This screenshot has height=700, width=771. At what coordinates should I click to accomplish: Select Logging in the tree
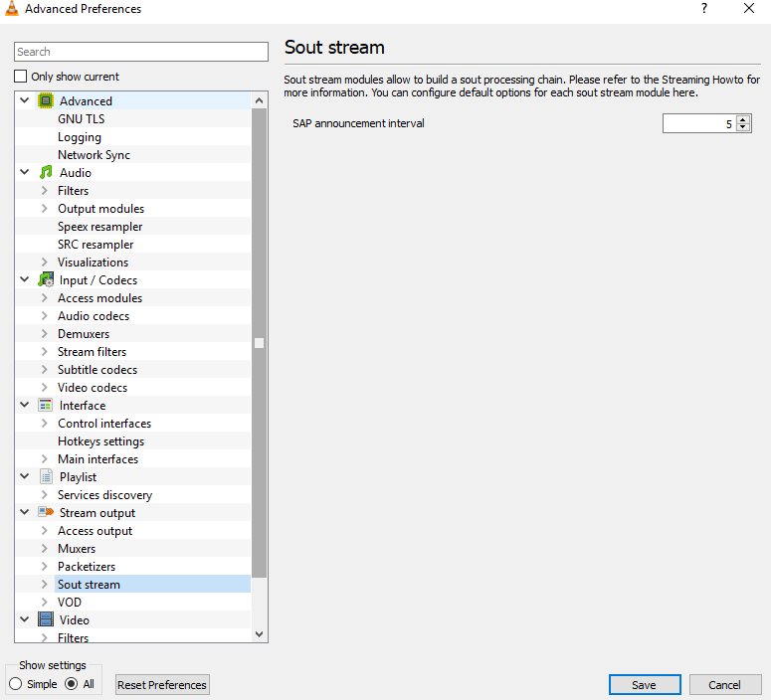tap(80, 137)
